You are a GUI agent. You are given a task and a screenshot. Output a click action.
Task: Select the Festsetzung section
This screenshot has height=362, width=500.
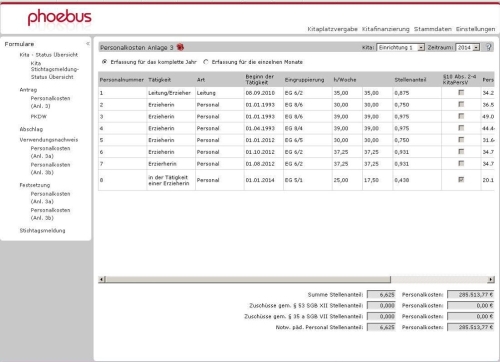pos(35,185)
